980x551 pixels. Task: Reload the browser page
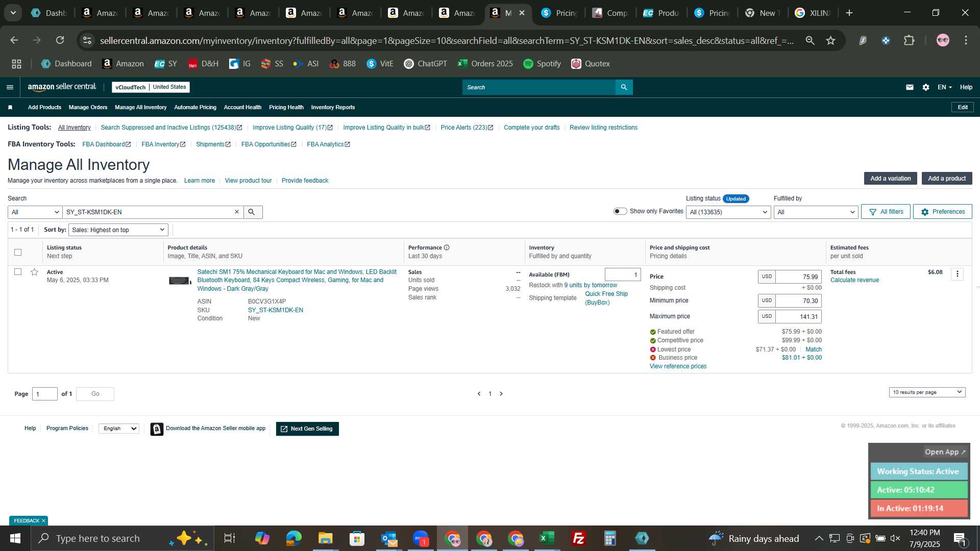(60, 40)
